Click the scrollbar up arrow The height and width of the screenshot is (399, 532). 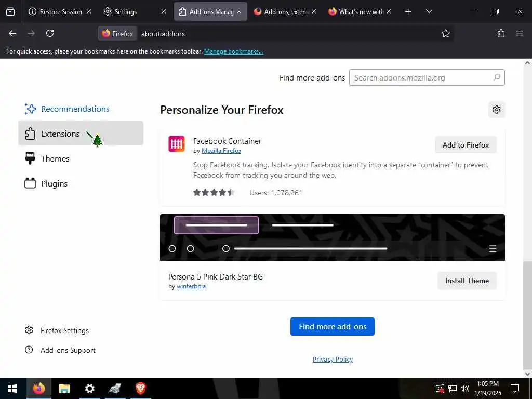(x=527, y=63)
